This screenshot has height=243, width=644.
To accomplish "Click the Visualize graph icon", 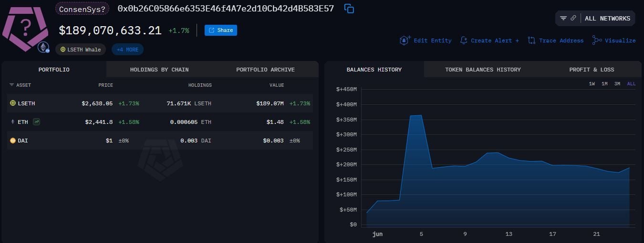I will pyautogui.click(x=597, y=40).
